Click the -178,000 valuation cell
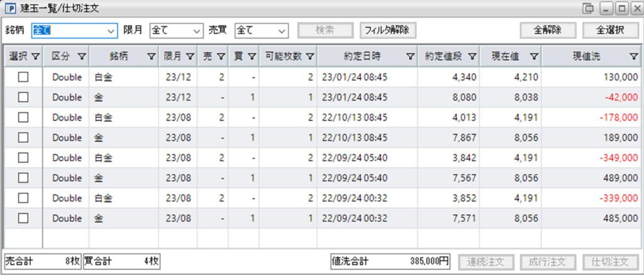 click(591, 117)
